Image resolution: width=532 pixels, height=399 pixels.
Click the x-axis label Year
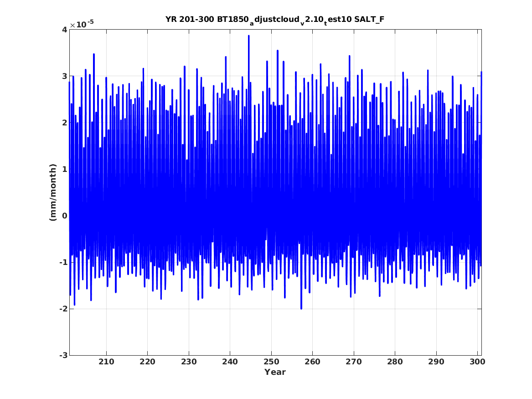pyautogui.click(x=275, y=372)
